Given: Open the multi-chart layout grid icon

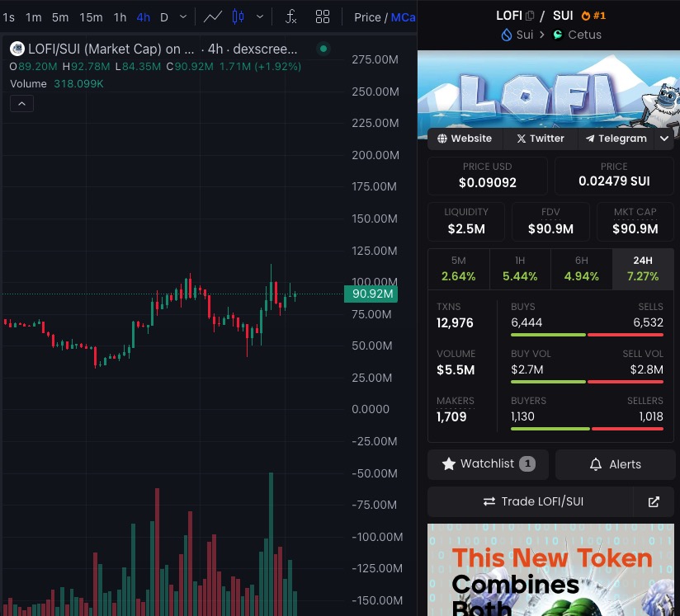Looking at the screenshot, I should point(322,16).
